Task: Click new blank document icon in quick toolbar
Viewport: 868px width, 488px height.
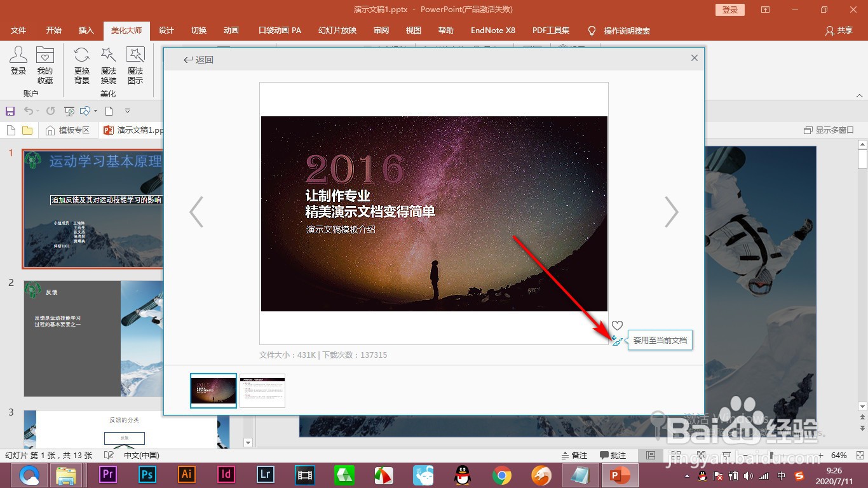Action: (x=109, y=111)
